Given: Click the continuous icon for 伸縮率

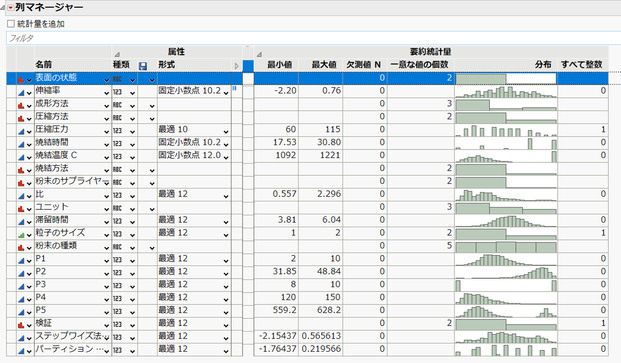Looking at the screenshot, I should [x=21, y=92].
